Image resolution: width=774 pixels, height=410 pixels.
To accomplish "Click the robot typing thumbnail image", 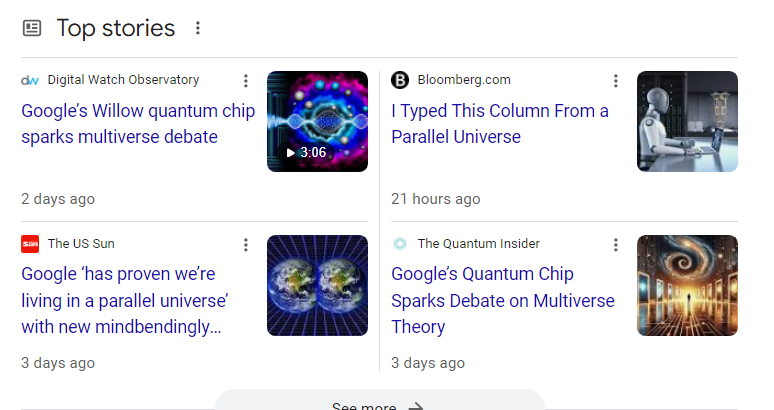I will pos(687,121).
